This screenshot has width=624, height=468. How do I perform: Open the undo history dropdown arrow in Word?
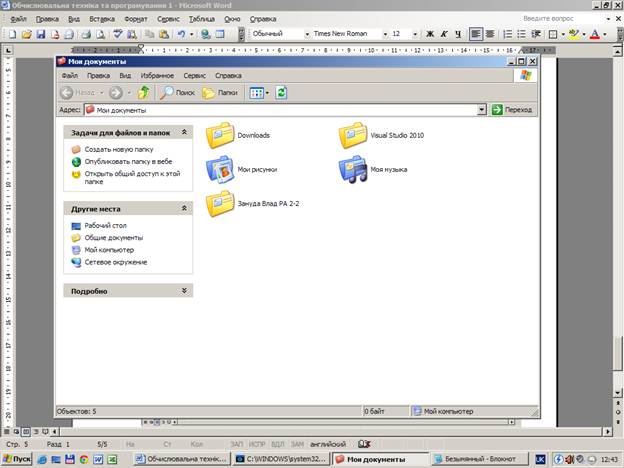[x=191, y=35]
